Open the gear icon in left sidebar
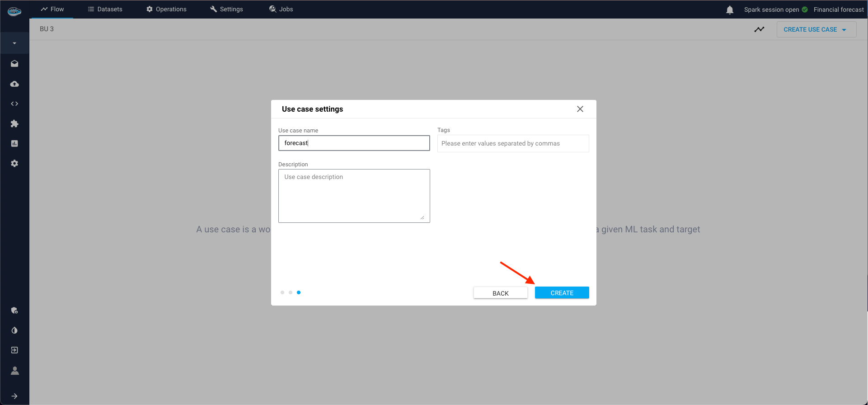 point(14,164)
